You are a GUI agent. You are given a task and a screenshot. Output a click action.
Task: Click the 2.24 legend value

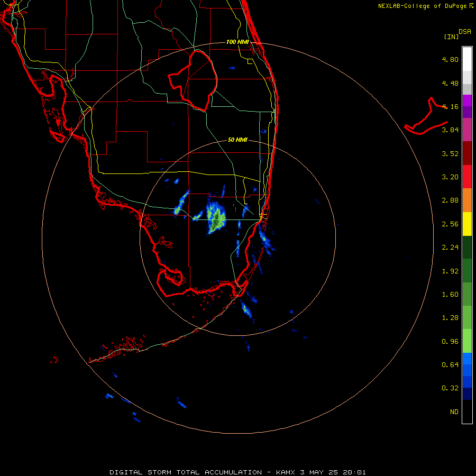pos(450,248)
